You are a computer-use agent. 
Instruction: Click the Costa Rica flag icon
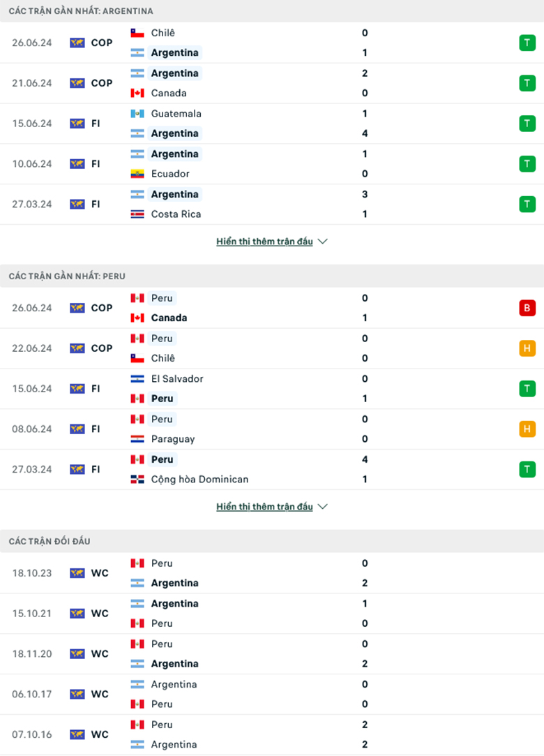click(x=137, y=214)
